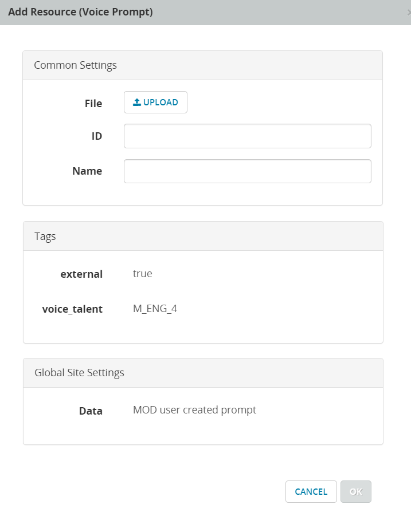Click the external tag value true
The height and width of the screenshot is (532, 411).
click(x=143, y=274)
